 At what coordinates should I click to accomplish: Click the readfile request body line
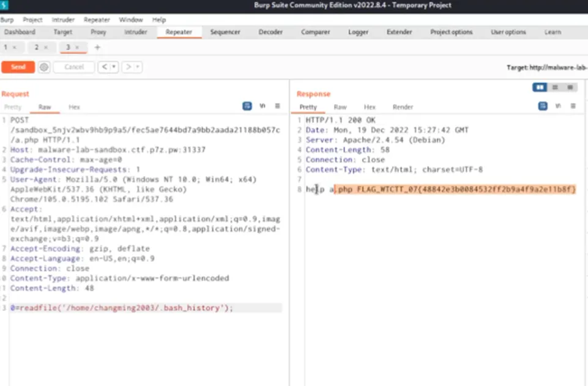[146, 308]
